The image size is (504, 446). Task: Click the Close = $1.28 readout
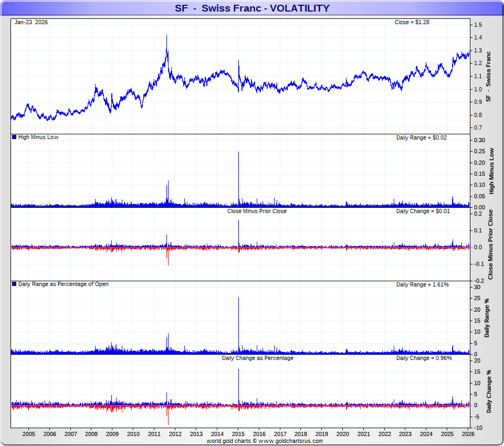[412, 22]
